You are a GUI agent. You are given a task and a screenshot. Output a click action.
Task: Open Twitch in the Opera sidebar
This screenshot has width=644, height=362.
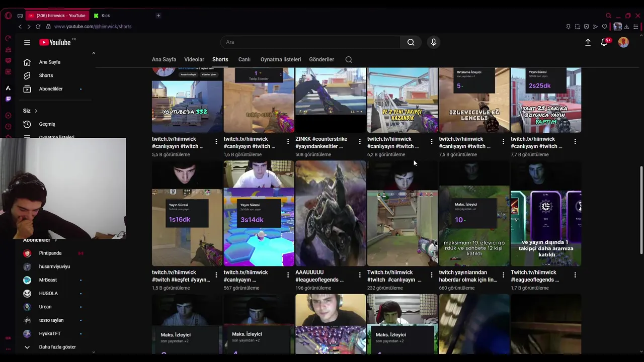[8, 99]
